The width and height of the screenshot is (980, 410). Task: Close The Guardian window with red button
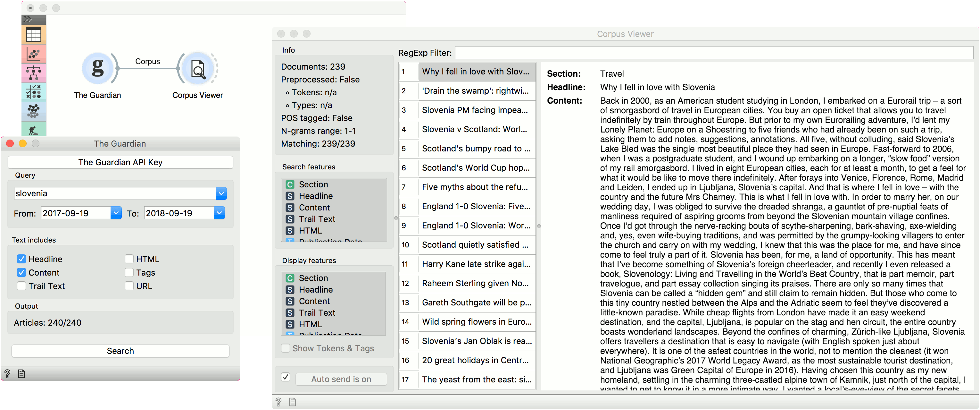click(10, 143)
